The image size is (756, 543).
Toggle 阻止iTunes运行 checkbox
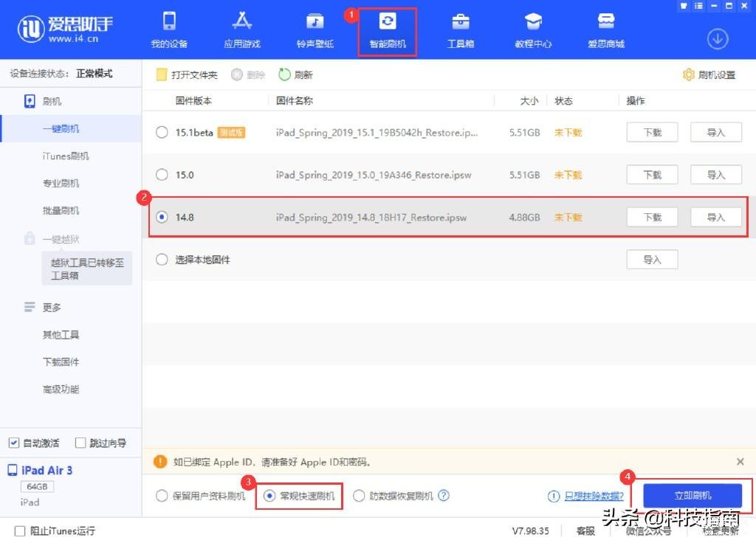point(20,531)
